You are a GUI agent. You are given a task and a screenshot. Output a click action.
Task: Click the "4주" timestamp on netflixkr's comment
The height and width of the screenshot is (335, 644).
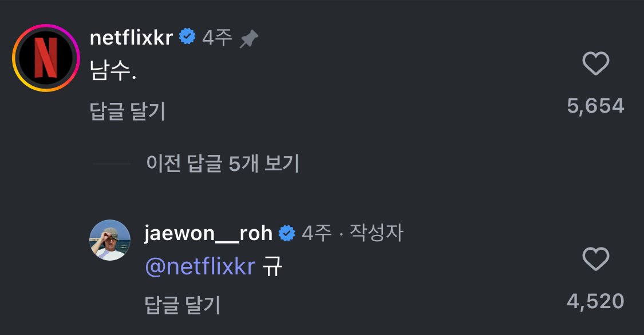(217, 38)
